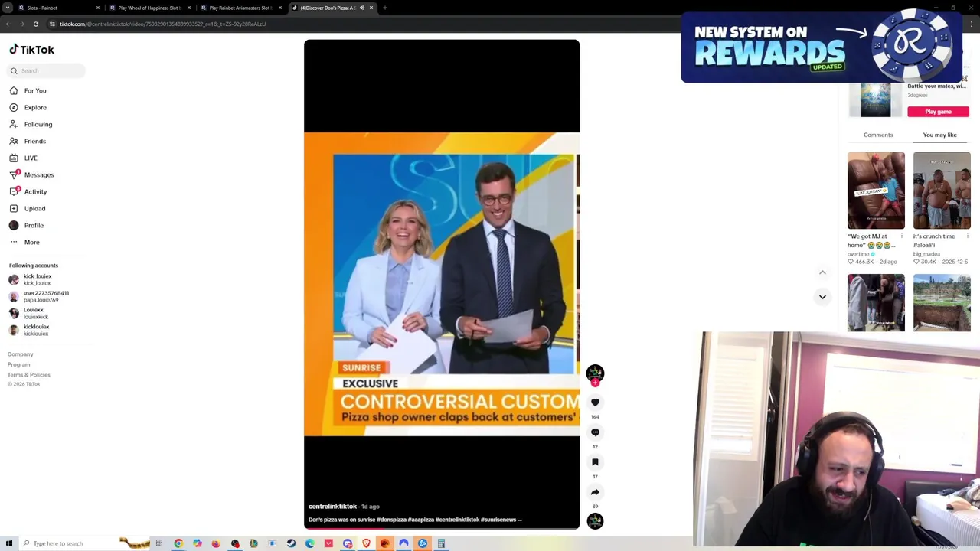
Task: Launch Chrome from the taskbar
Action: (178, 543)
